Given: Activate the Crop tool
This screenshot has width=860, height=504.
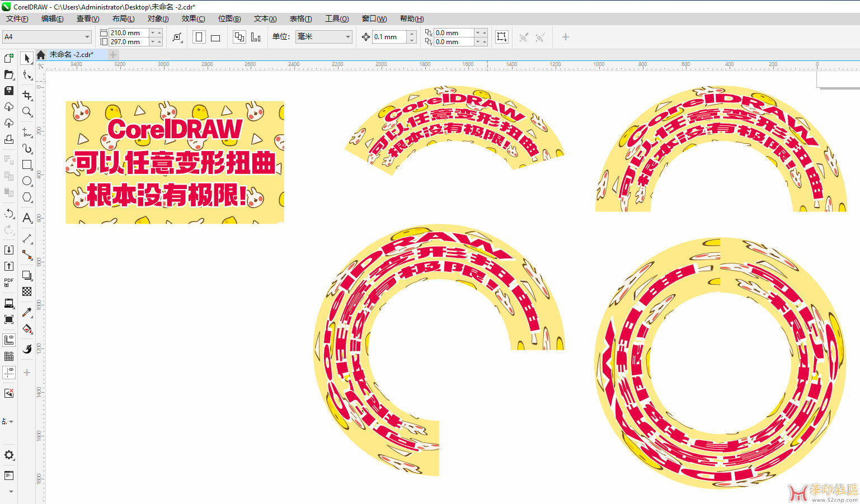Looking at the screenshot, I should [27, 95].
